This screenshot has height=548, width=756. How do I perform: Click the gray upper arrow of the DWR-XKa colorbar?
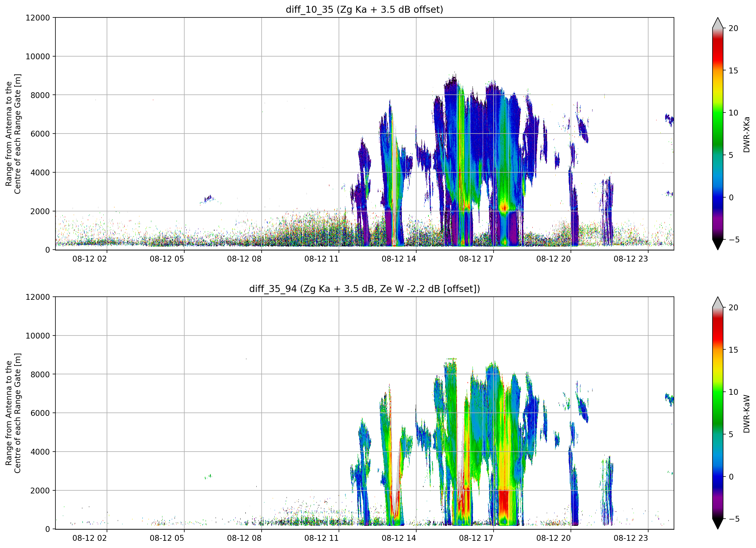tap(718, 23)
